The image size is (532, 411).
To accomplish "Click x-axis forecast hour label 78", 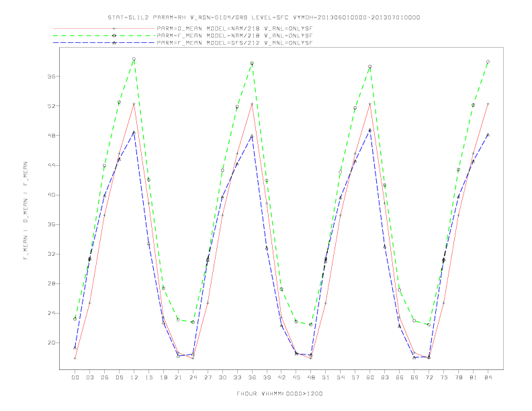I will pyautogui.click(x=459, y=377).
